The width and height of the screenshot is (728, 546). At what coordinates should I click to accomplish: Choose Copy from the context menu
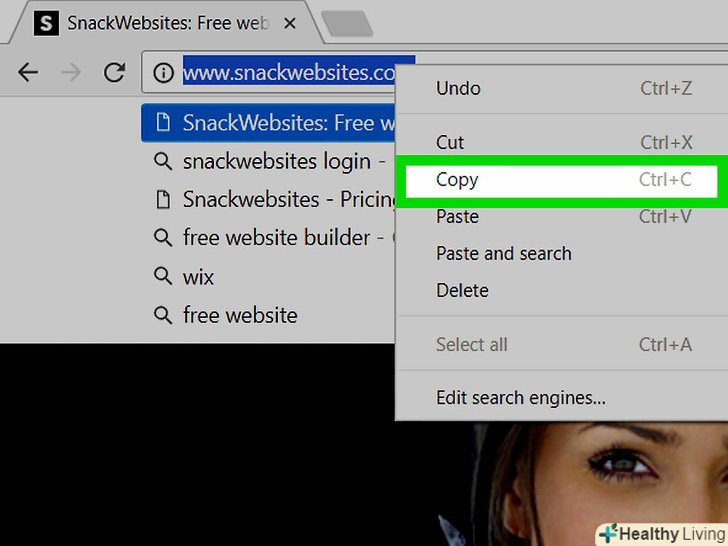(x=561, y=180)
